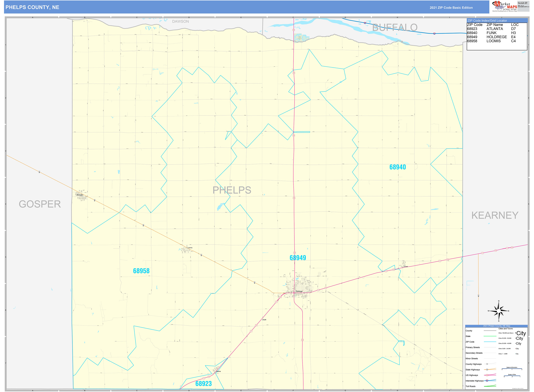
Task: Click the State boundary green line sample
Action: (490, 336)
